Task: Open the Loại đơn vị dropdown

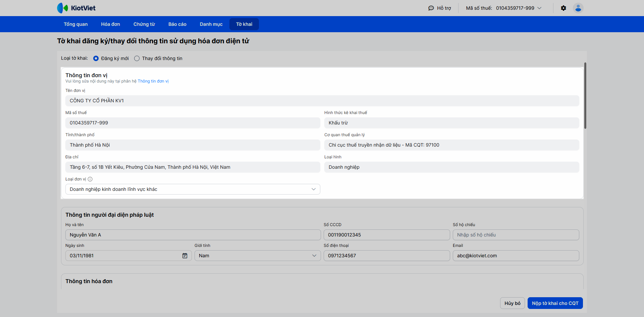Action: (x=193, y=189)
